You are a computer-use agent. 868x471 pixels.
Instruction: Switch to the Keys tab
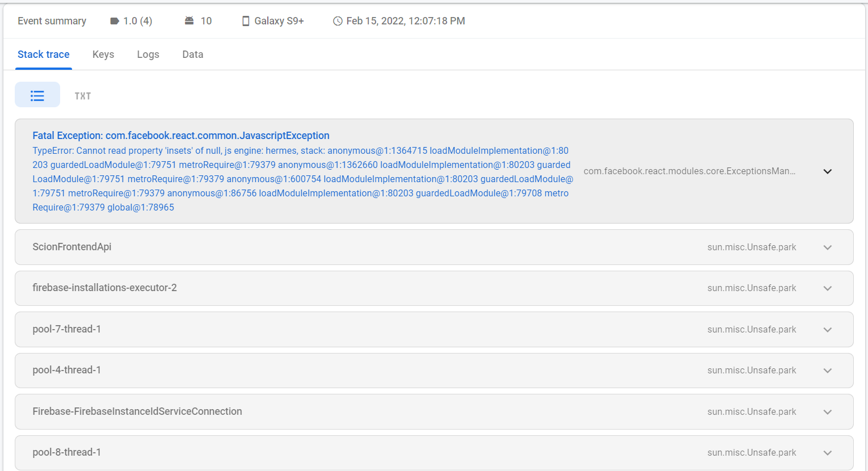[103, 54]
